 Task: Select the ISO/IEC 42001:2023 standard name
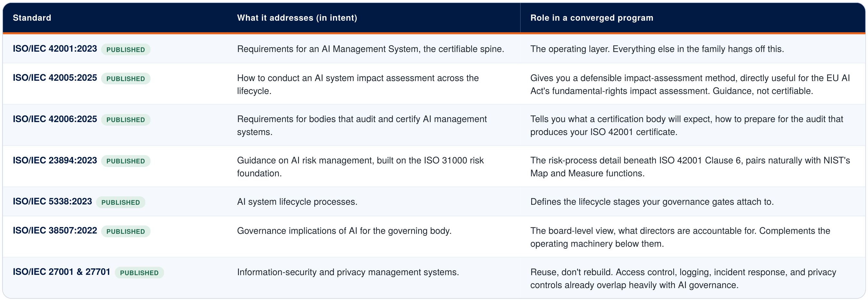coord(55,49)
